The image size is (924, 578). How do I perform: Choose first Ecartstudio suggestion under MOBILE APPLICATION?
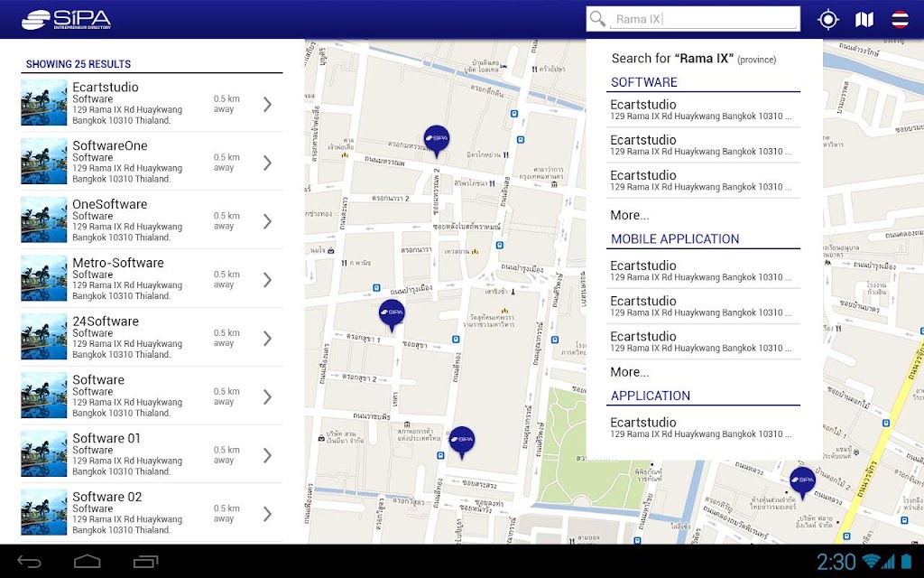(x=703, y=271)
